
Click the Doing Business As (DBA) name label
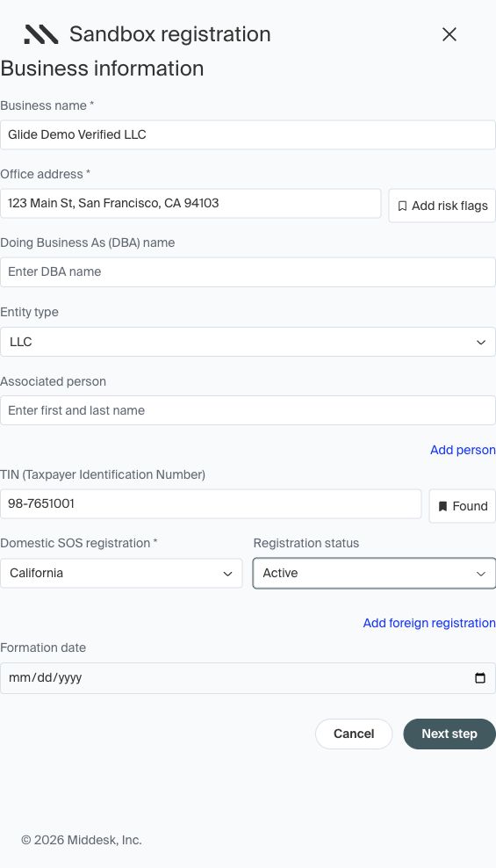pyautogui.click(x=88, y=242)
